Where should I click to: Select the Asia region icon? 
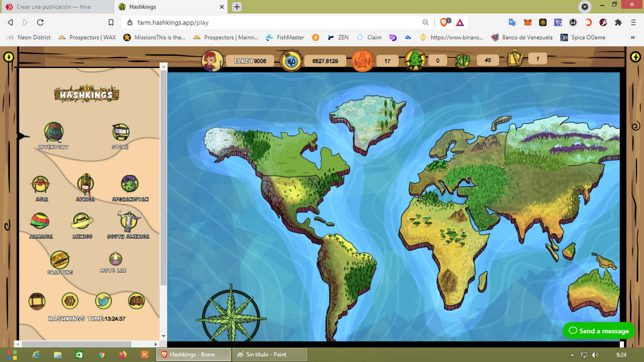(x=41, y=185)
